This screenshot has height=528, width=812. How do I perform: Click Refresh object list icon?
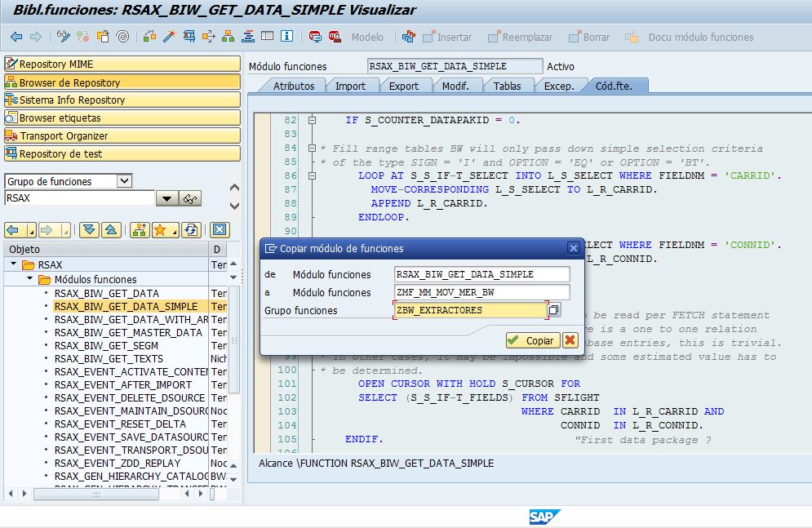(191, 230)
